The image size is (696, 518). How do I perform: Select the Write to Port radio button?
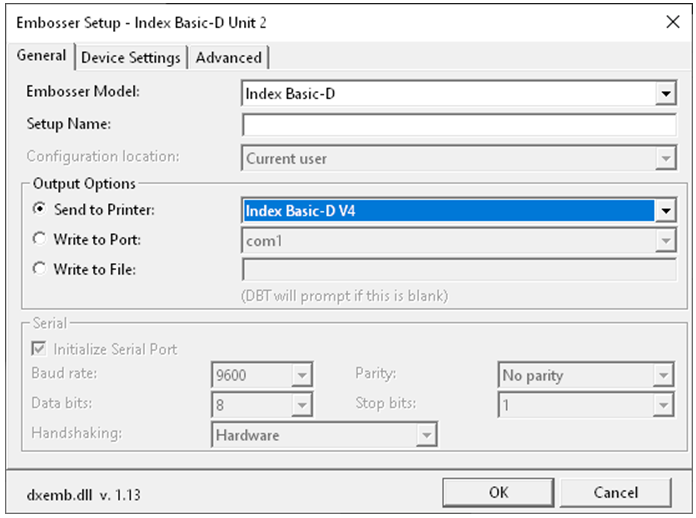click(x=40, y=239)
